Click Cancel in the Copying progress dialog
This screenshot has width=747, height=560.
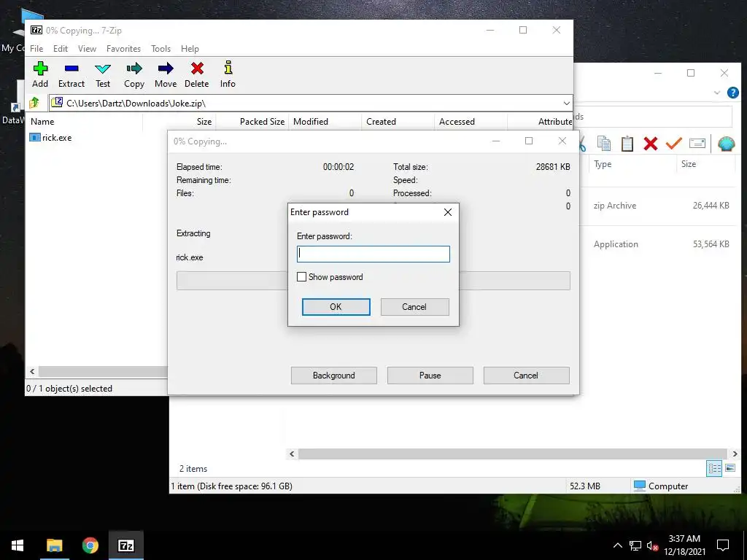point(526,376)
